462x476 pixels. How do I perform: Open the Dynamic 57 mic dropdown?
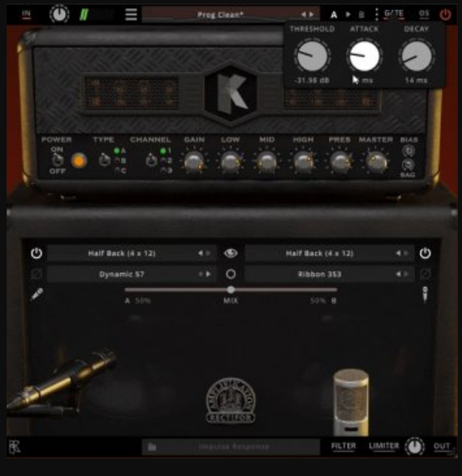pyautogui.click(x=122, y=274)
